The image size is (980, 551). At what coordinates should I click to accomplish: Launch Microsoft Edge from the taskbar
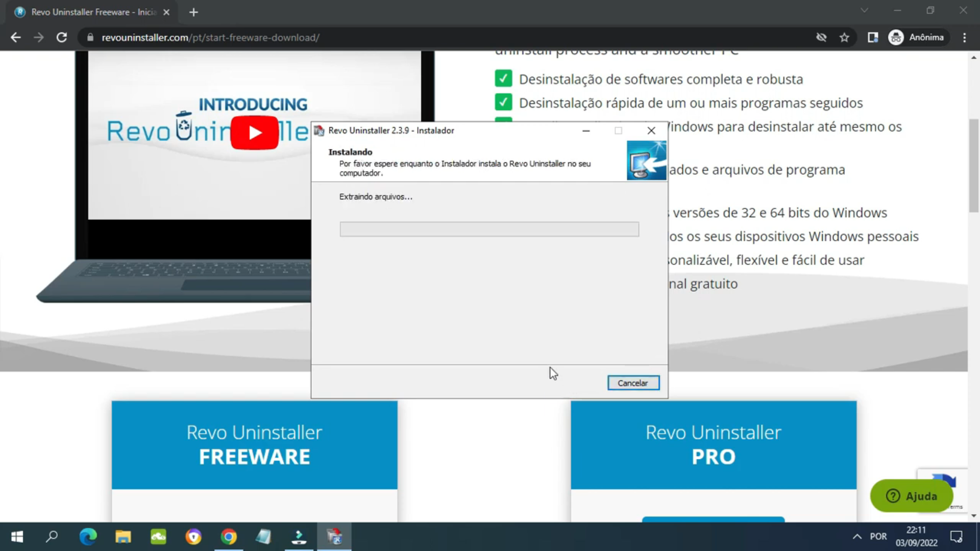pyautogui.click(x=88, y=537)
